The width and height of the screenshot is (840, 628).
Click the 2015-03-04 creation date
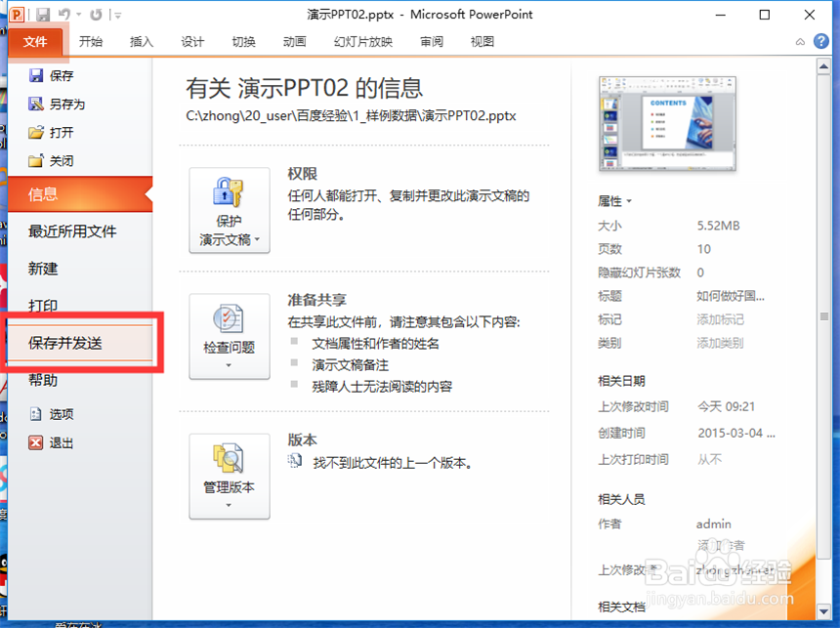tap(736, 433)
